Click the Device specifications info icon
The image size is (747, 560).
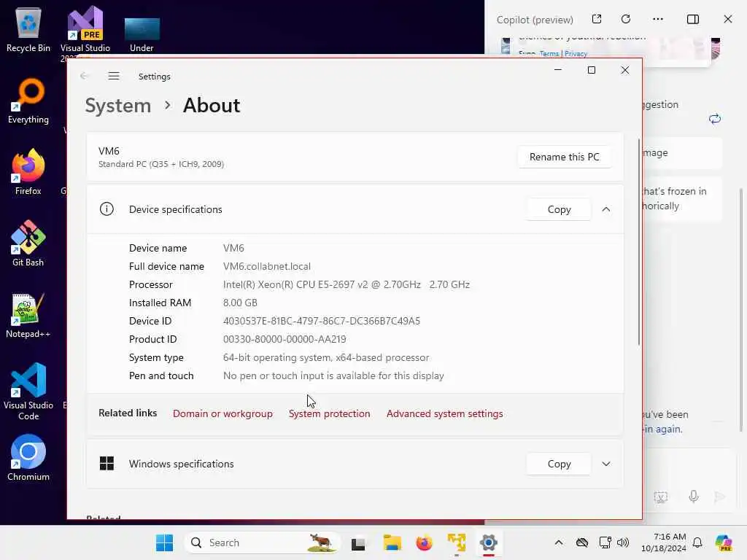(x=107, y=209)
